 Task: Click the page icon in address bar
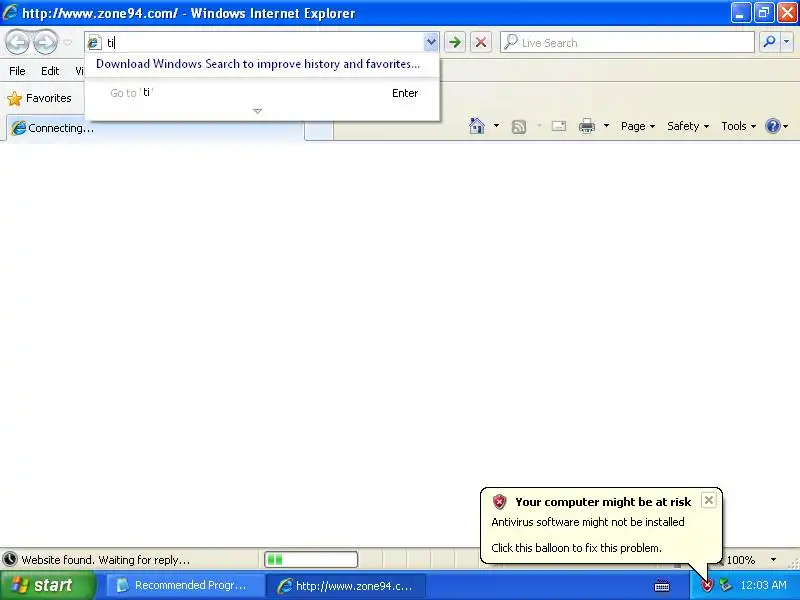click(x=94, y=42)
